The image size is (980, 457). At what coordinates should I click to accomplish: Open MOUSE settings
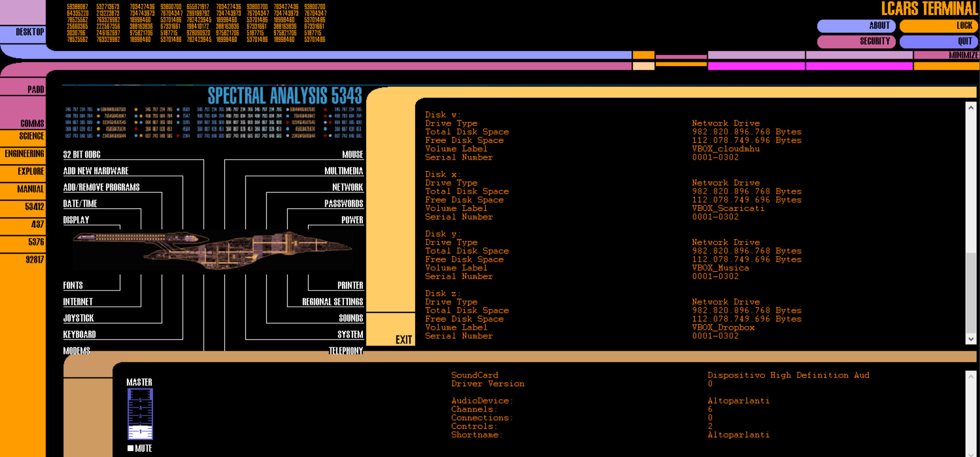[x=352, y=154]
